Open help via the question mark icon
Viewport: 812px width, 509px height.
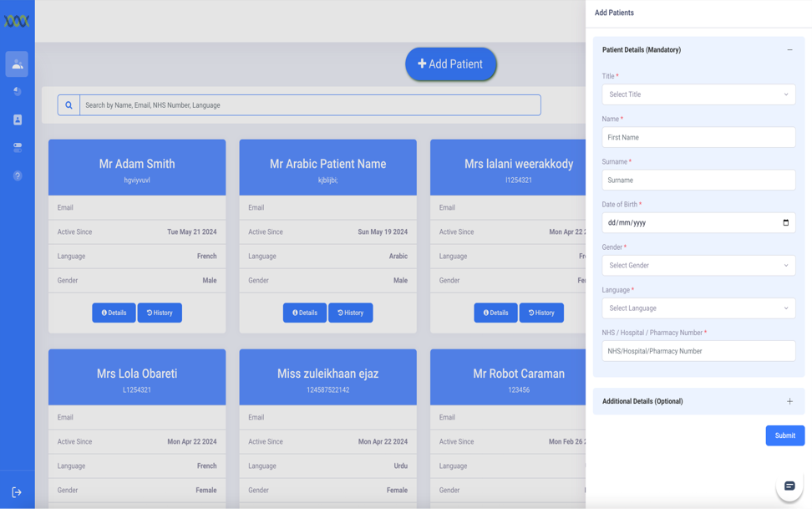(17, 176)
